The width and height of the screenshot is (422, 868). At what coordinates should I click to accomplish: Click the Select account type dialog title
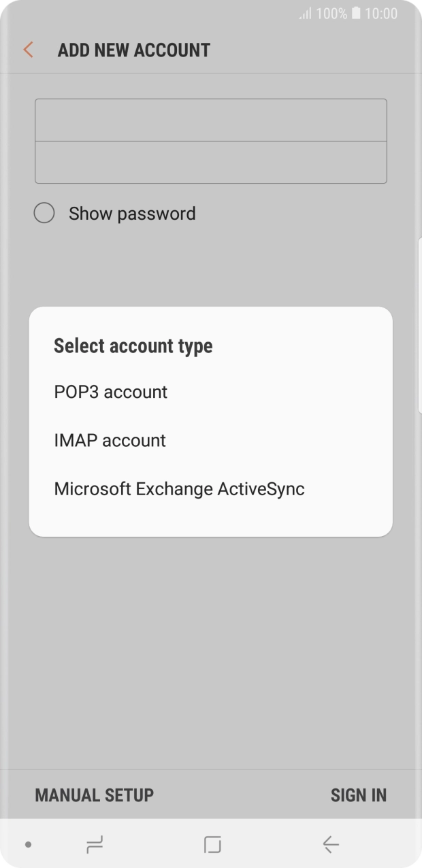coord(133,346)
